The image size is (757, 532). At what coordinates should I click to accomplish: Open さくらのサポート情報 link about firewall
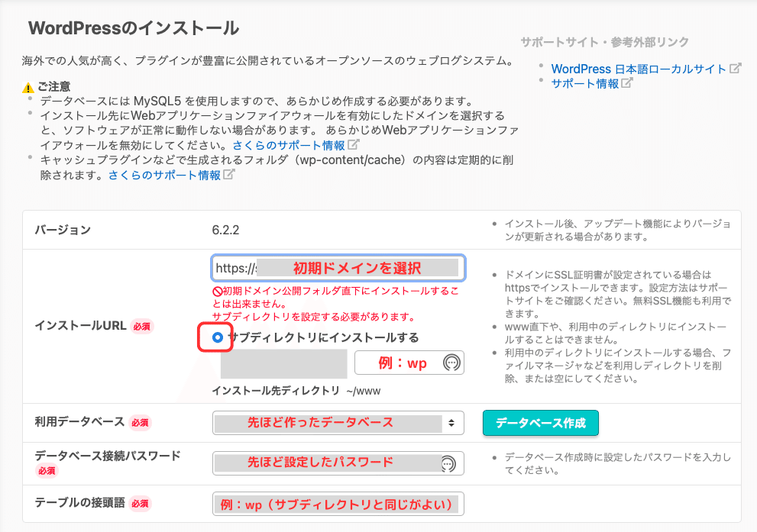click(x=289, y=145)
